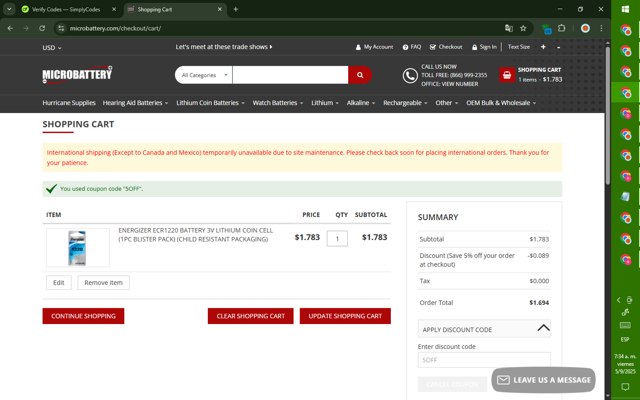Screen dimensions: 640x400
Task: Click the product search text field
Action: pyautogui.click(x=290, y=75)
